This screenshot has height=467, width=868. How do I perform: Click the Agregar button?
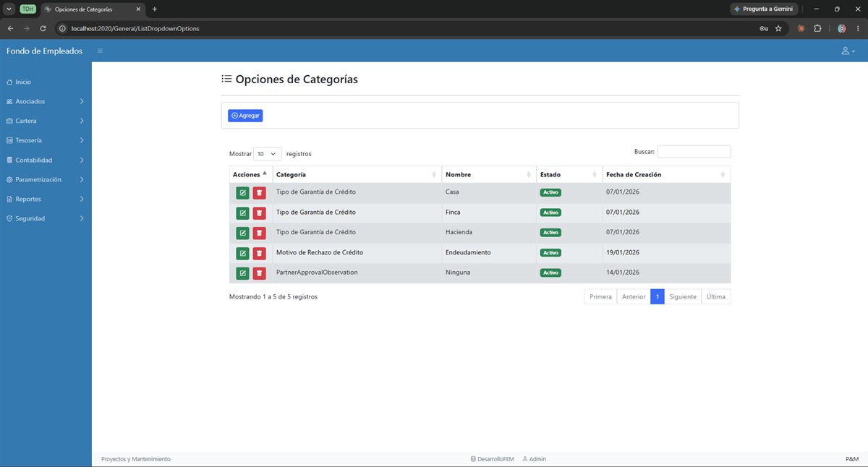[245, 116]
